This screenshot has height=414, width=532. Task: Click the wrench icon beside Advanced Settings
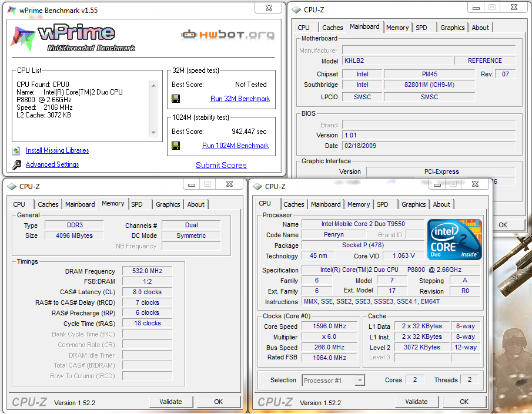click(x=16, y=165)
